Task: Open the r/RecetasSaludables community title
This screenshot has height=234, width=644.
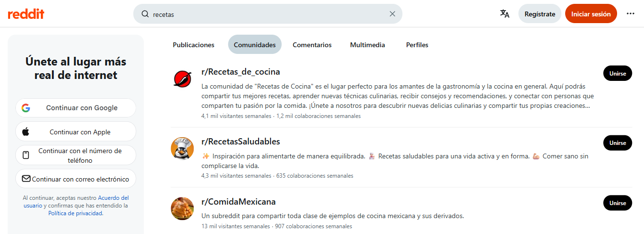Action: (240, 141)
